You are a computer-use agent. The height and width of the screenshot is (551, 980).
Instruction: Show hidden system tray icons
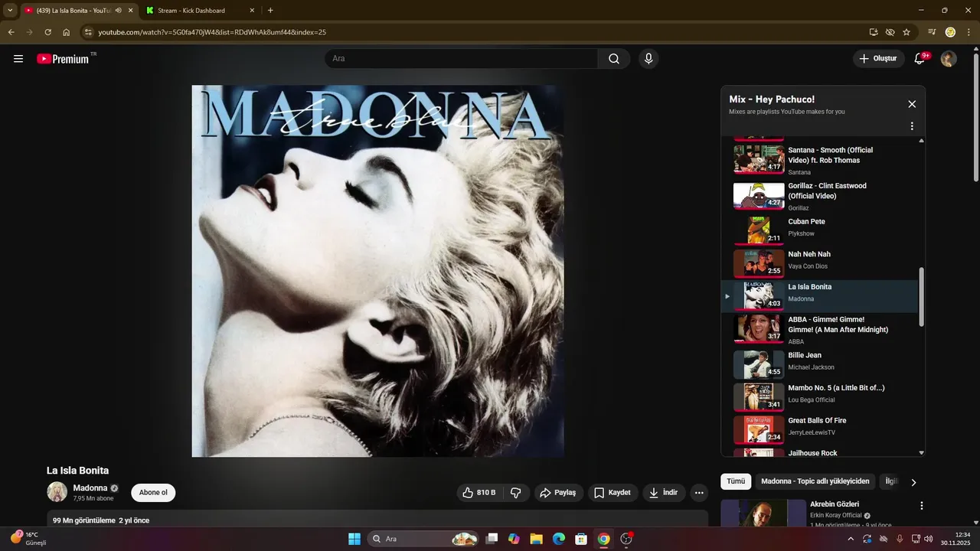[x=850, y=539]
